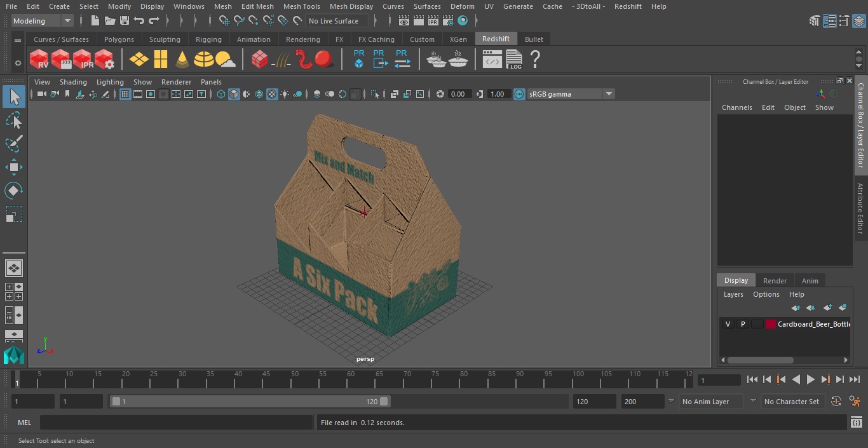
Task: Toggle viewport grid display button
Action: click(125, 94)
